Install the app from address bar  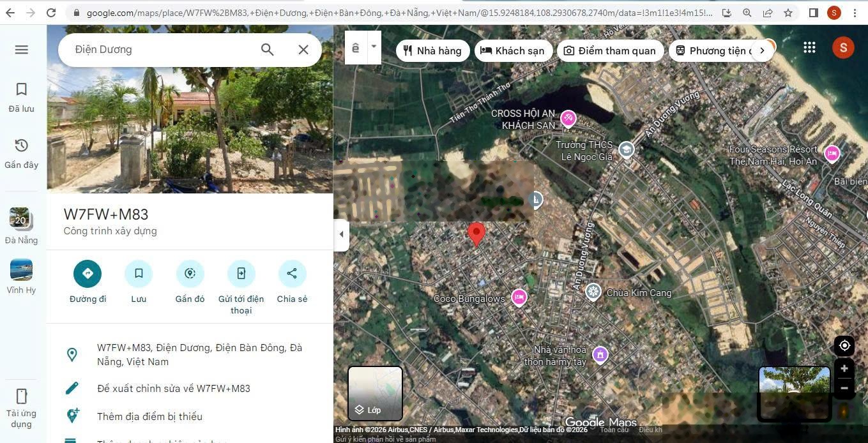click(x=726, y=13)
